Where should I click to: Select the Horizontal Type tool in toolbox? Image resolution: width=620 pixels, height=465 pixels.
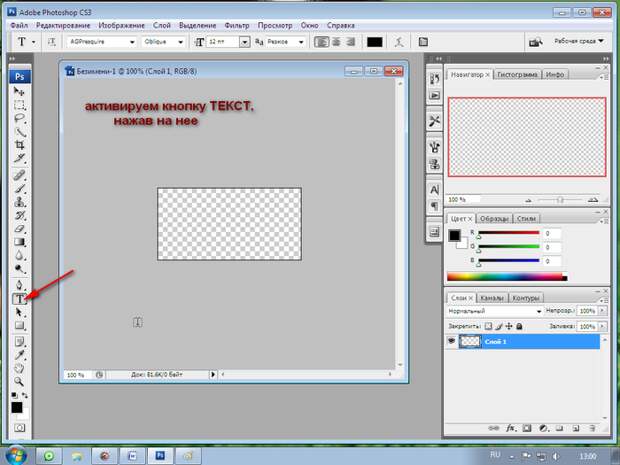point(19,299)
